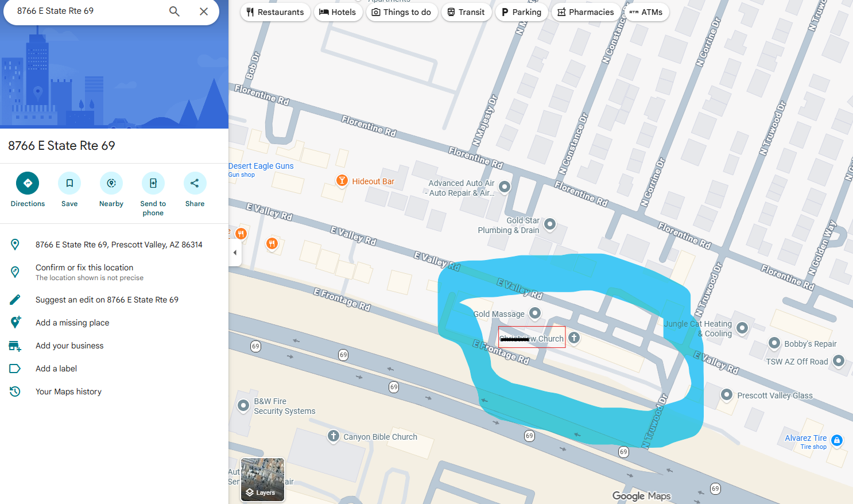
Task: Open the Layers map thumbnail
Action: pos(262,480)
